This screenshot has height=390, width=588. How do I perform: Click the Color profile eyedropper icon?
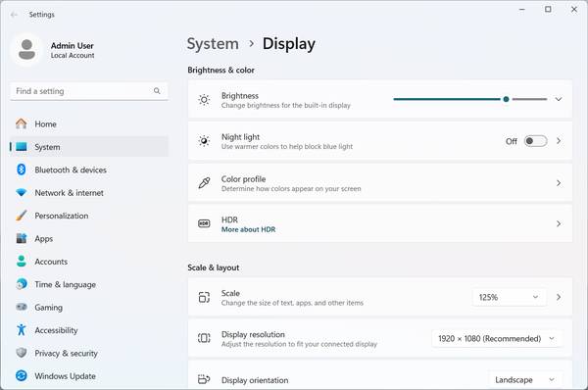[x=204, y=182]
